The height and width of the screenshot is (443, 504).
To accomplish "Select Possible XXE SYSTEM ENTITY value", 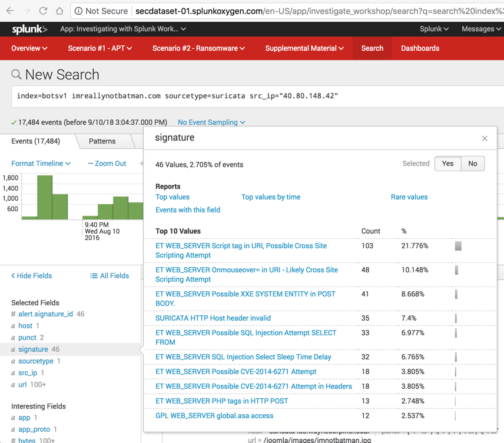I will (x=246, y=298).
